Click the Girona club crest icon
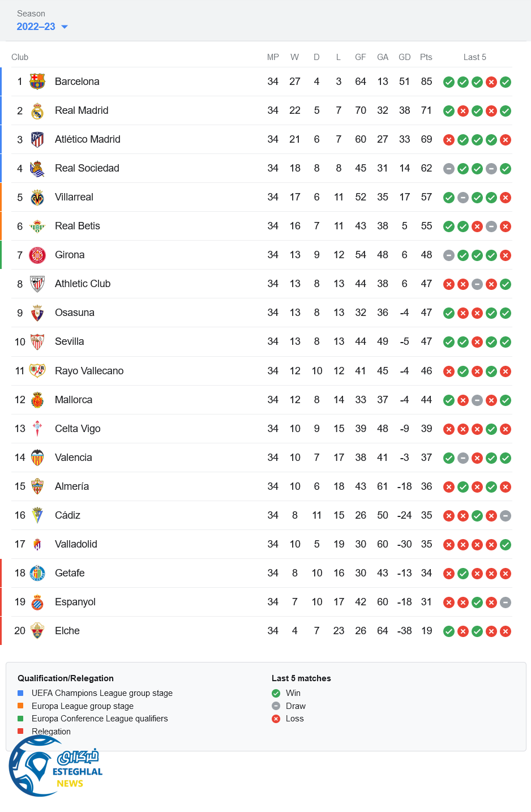Image resolution: width=531 pixels, height=812 pixels. [37, 255]
